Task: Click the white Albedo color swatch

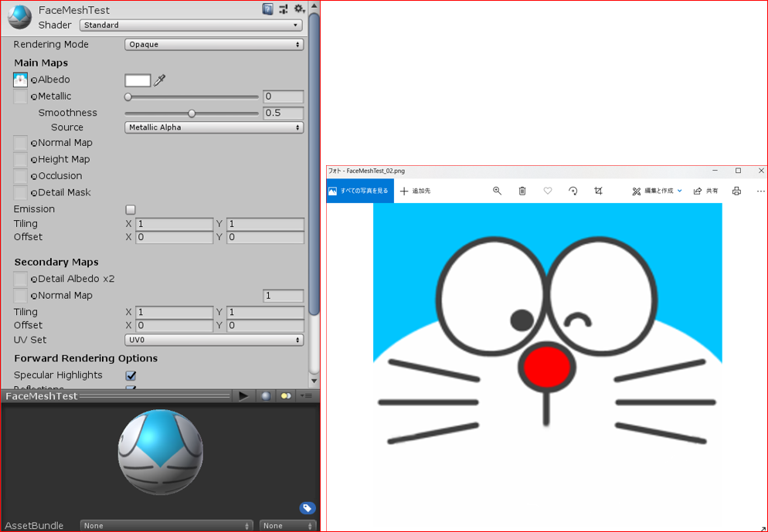Action: pos(138,80)
